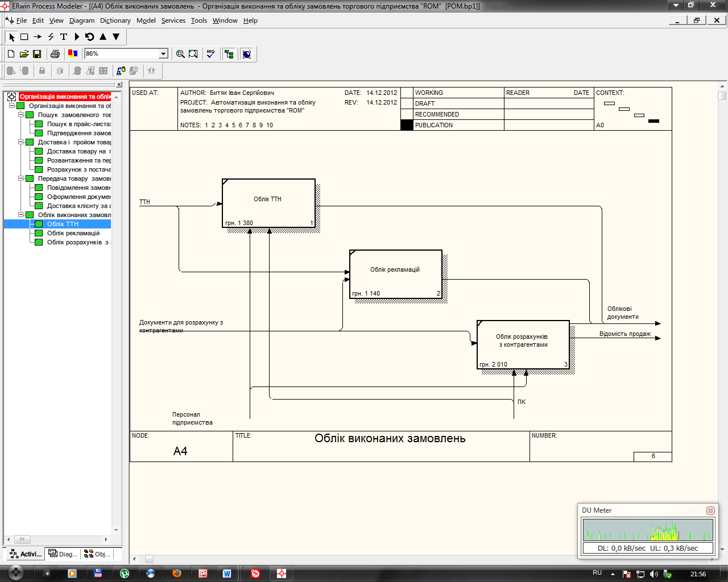Click the Zoom to Fit icon
The height and width of the screenshot is (582, 728).
(193, 54)
